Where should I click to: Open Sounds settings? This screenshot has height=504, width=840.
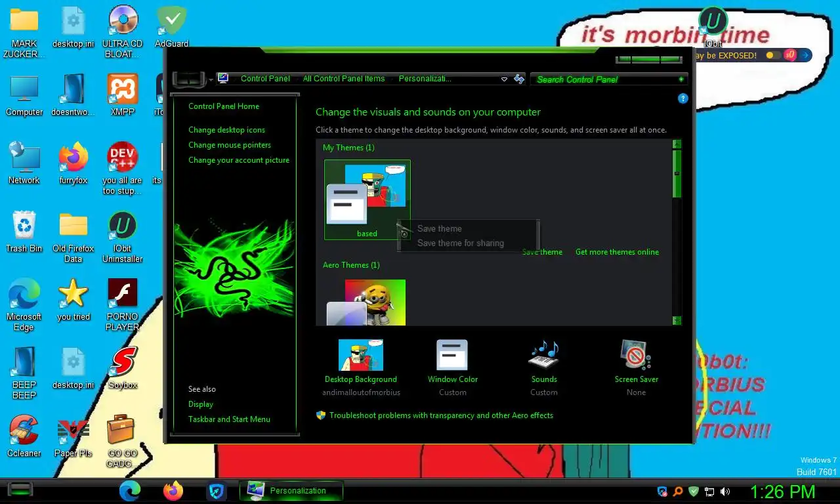[x=544, y=367]
